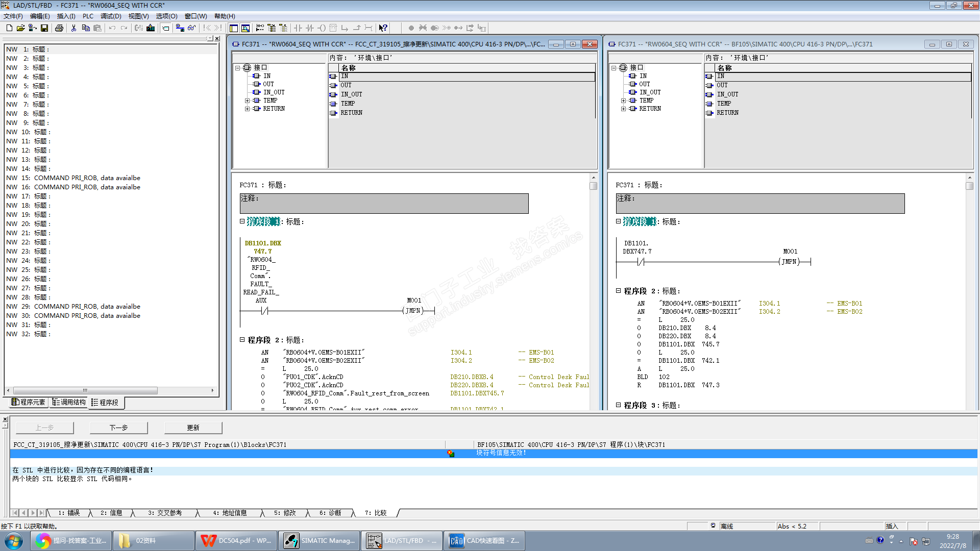
Task: Insert a normally open contact icon
Action: [298, 28]
